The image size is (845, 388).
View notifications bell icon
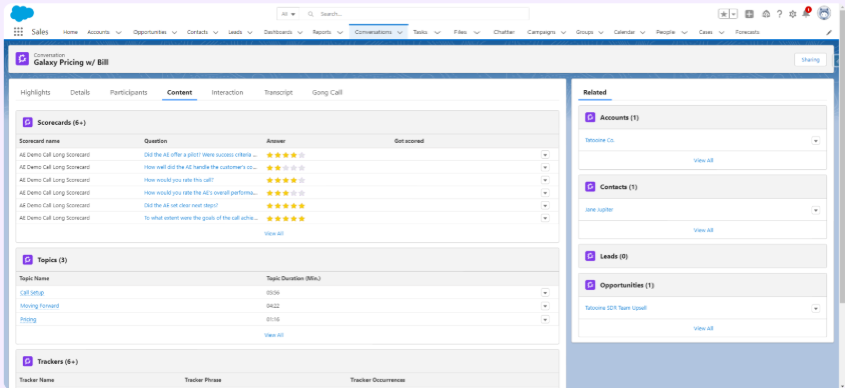pyautogui.click(x=806, y=13)
